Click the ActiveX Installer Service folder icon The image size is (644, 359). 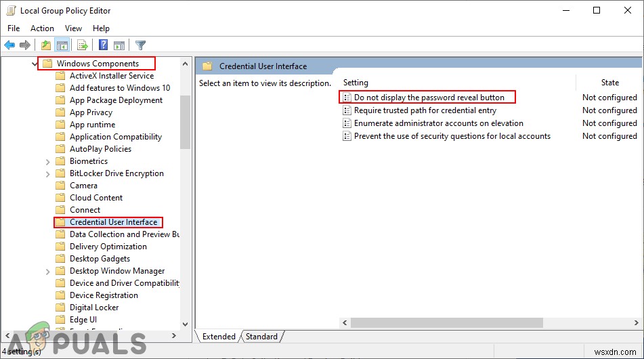click(60, 76)
